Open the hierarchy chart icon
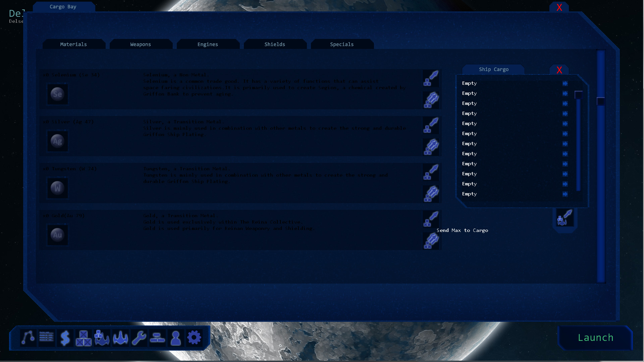This screenshot has width=644, height=362. (x=157, y=338)
